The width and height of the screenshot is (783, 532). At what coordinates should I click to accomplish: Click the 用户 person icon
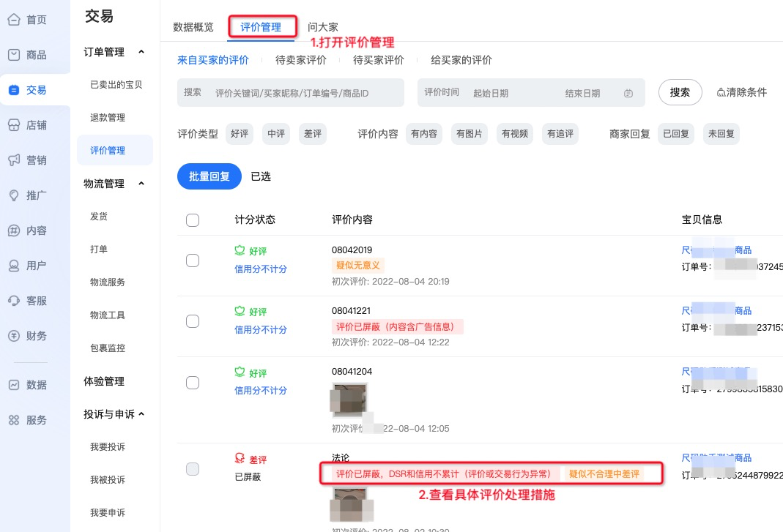pyautogui.click(x=14, y=266)
